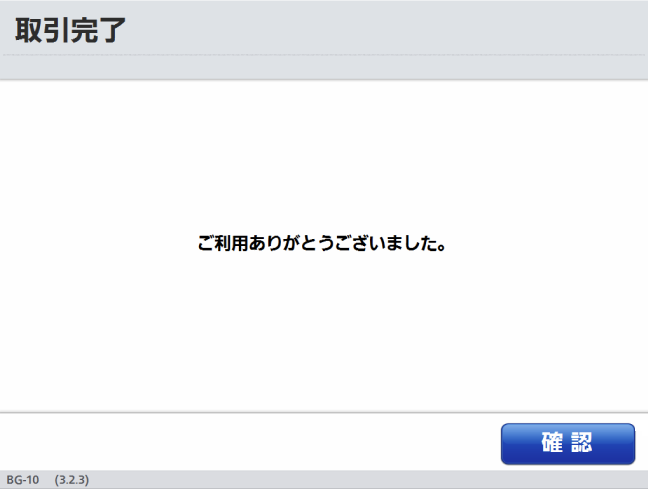Select the 取引完了 page title
648x489 pixels.
point(70,30)
